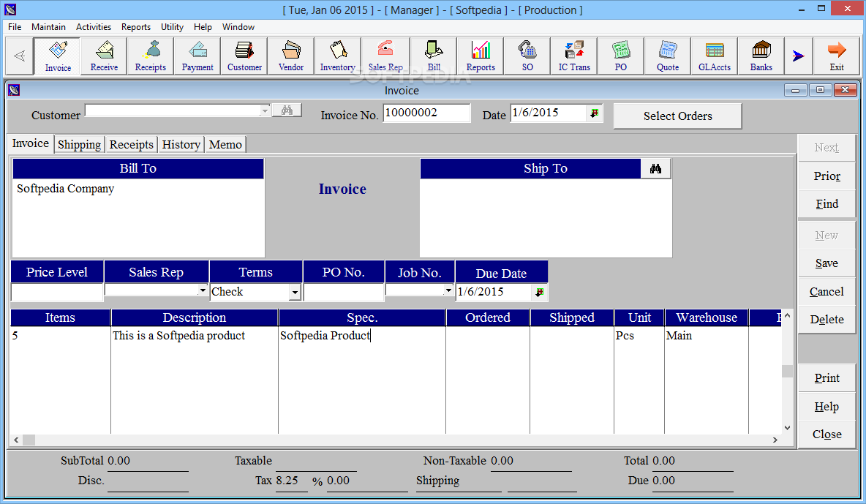Open the Customer toolbar icon

coord(244,56)
